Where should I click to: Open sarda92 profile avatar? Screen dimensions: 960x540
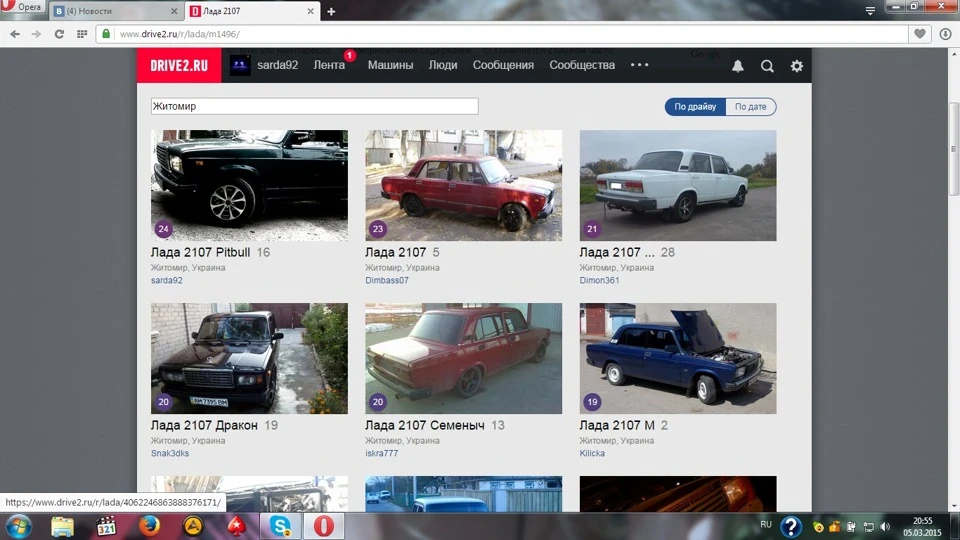point(240,65)
